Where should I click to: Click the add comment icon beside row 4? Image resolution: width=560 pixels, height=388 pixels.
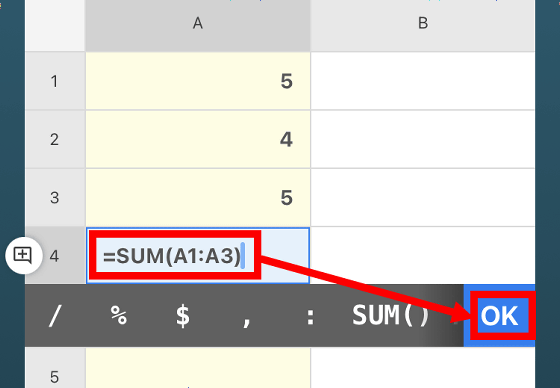click(x=24, y=255)
